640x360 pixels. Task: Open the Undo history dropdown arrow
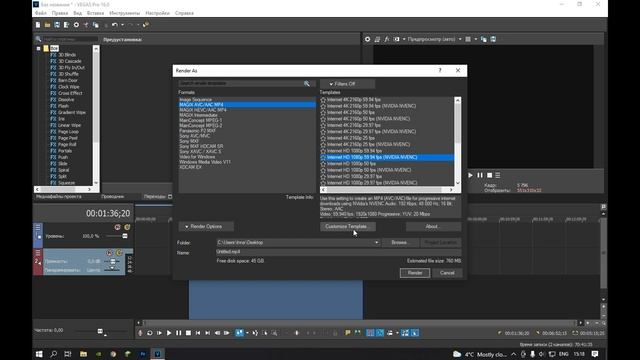point(122,25)
